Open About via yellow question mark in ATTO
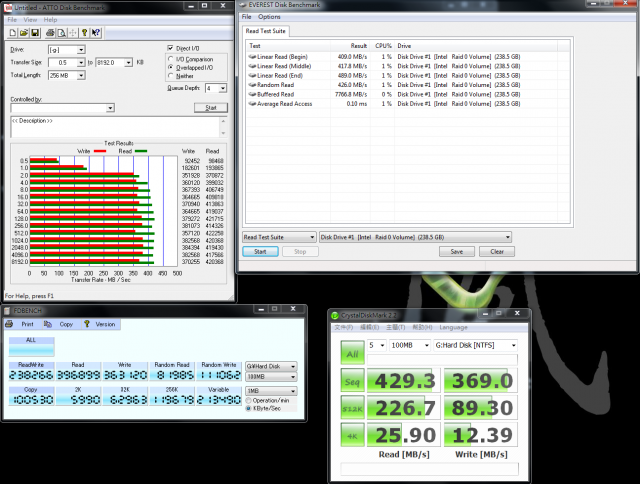Image resolution: width=640 pixels, height=484 pixels. coord(84,33)
